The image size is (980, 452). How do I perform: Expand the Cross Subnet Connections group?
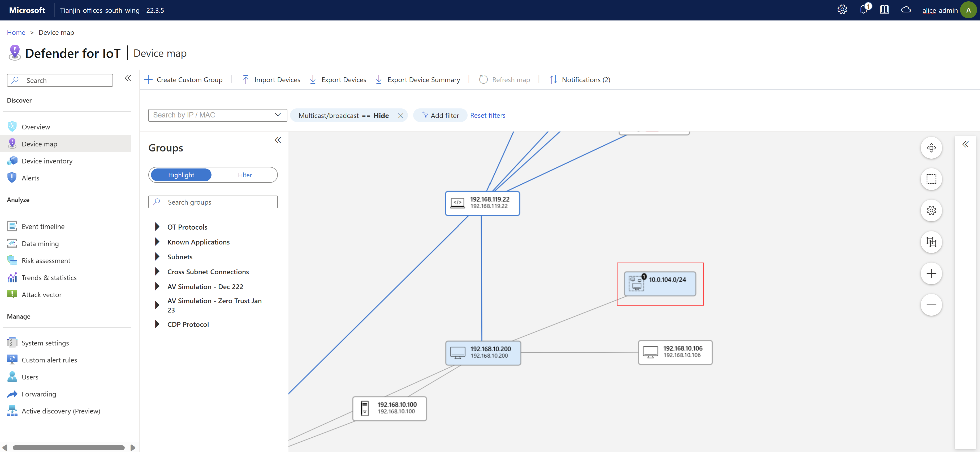(x=156, y=272)
